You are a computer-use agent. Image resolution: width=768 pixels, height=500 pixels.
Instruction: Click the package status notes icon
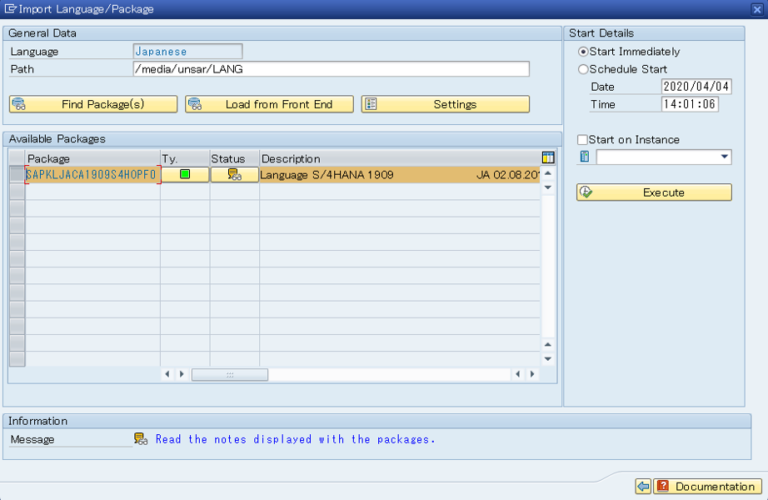[234, 175]
